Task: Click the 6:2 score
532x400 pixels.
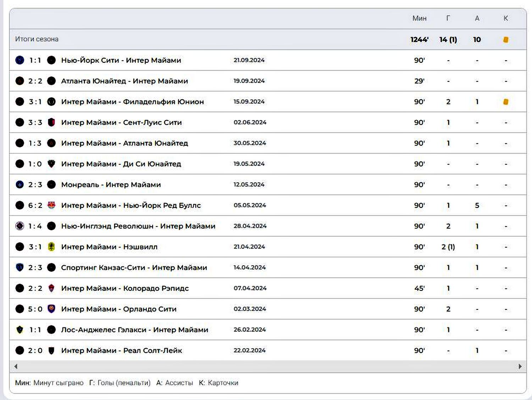Action: tap(35, 205)
